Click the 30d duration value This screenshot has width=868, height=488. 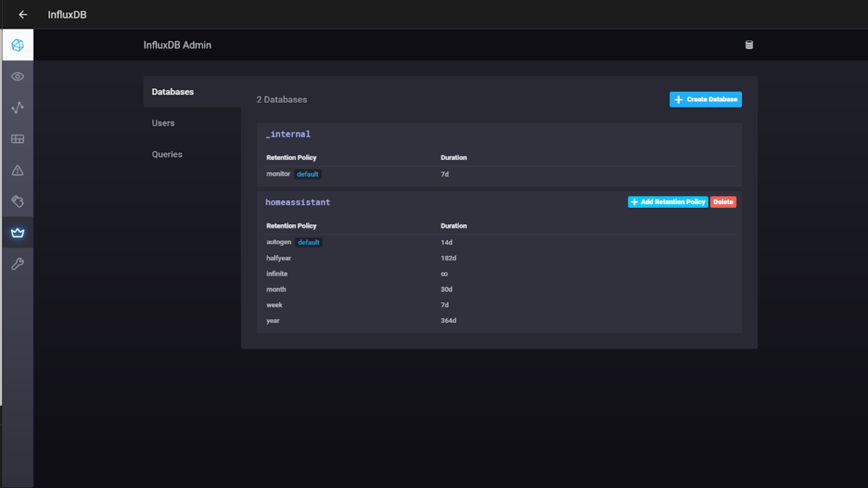pyautogui.click(x=446, y=289)
